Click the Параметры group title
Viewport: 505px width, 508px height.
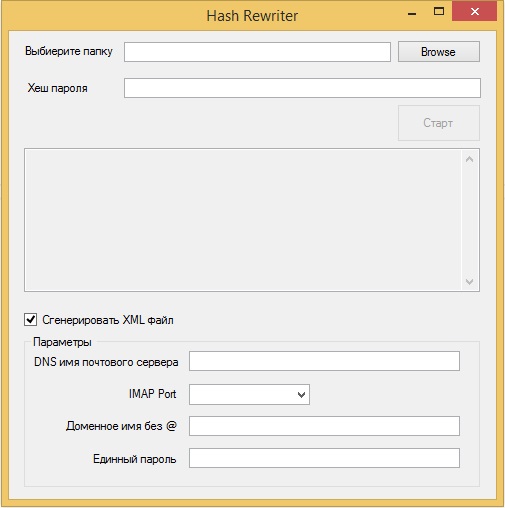(x=62, y=342)
